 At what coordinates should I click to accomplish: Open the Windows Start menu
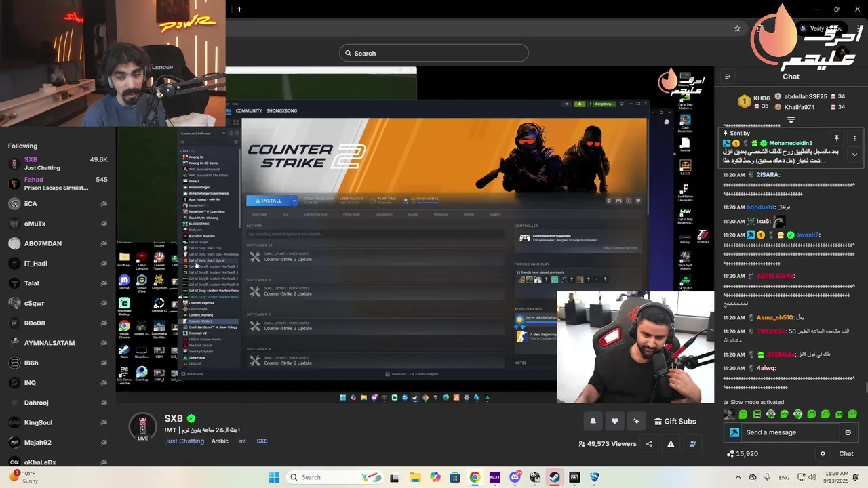click(x=274, y=477)
